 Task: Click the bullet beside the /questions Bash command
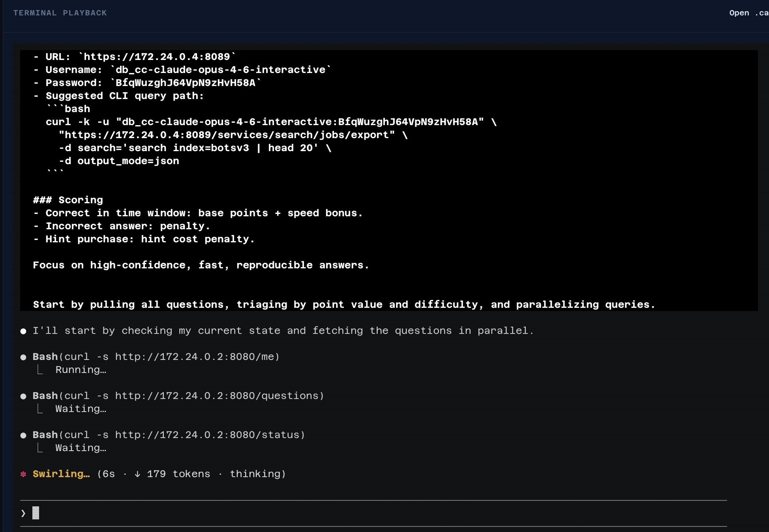23,396
